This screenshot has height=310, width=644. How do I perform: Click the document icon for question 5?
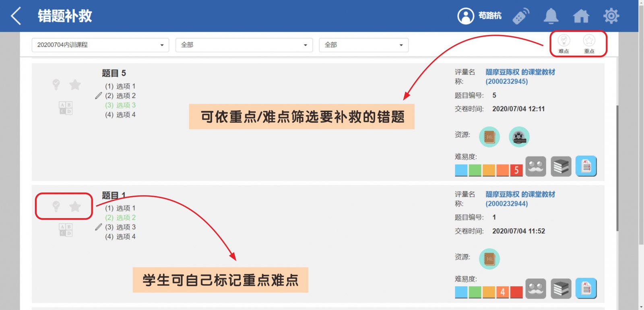click(x=586, y=166)
